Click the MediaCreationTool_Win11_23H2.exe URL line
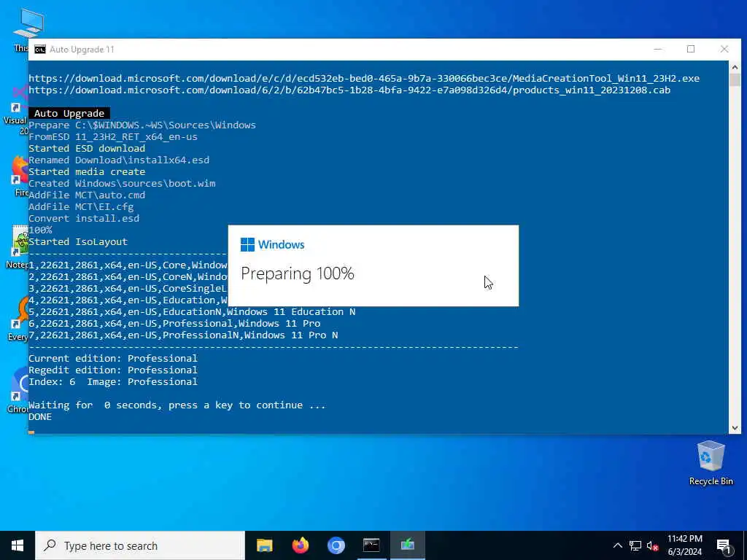747x560 pixels. point(364,78)
